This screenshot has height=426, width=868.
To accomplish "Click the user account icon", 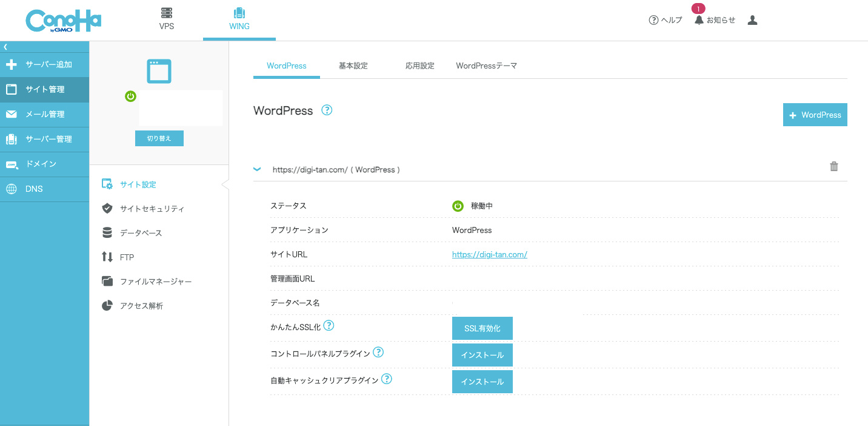I will pyautogui.click(x=752, y=20).
